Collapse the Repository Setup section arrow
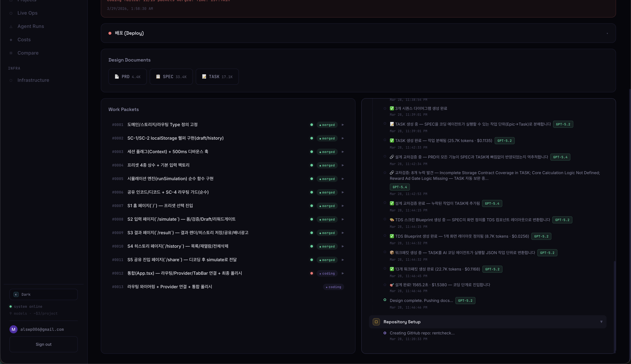This screenshot has width=631, height=364. 601,322
